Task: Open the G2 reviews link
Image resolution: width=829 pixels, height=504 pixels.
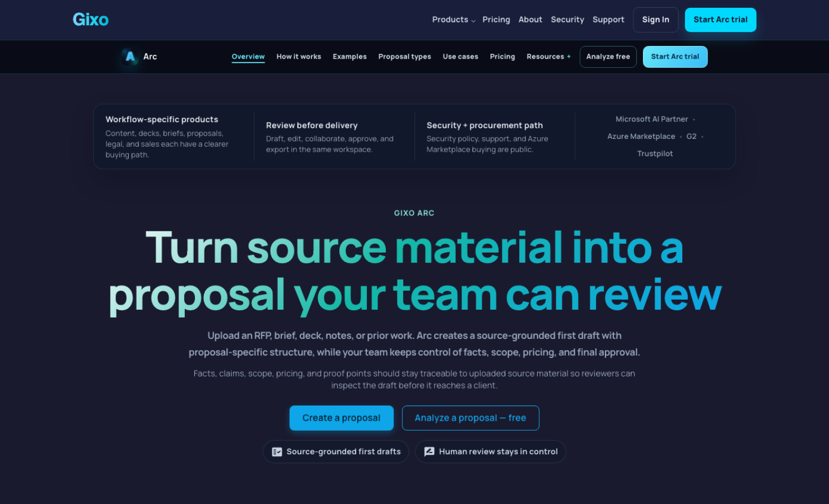Action: [x=692, y=137]
